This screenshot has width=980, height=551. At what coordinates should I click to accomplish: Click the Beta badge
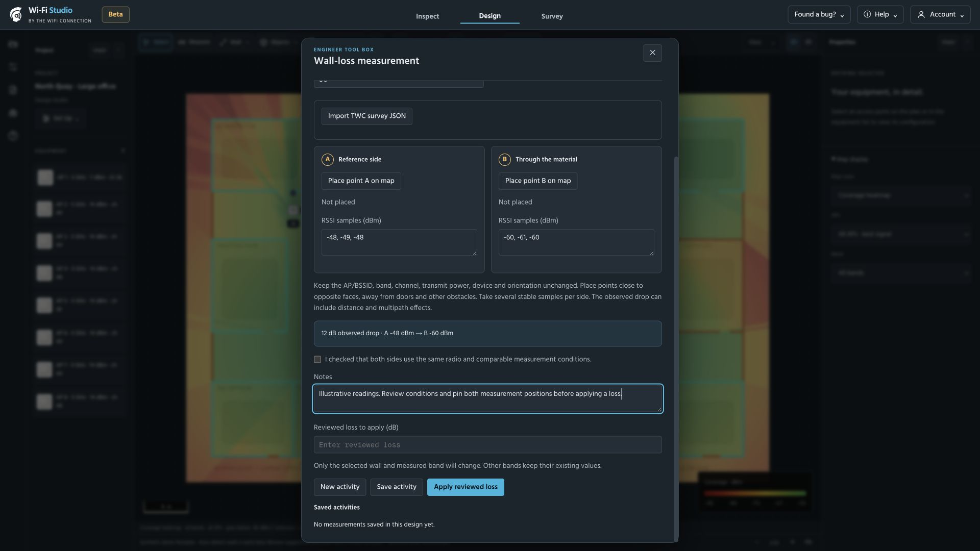click(x=115, y=14)
